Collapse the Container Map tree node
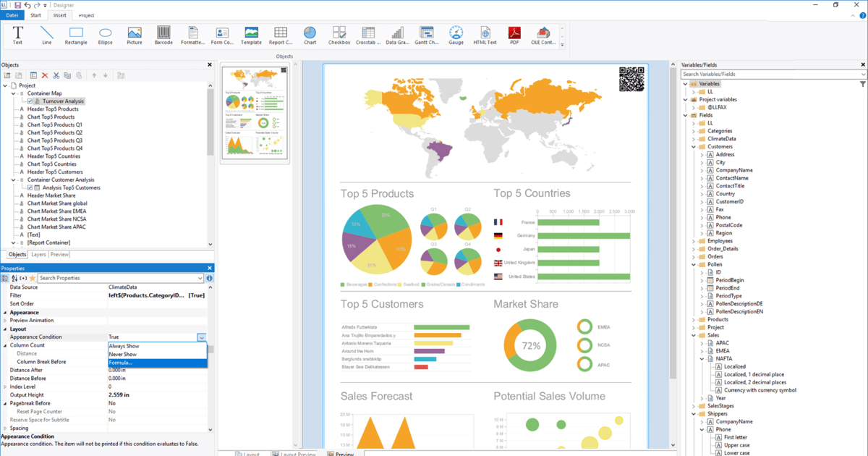This screenshot has height=456, width=868. (14, 93)
